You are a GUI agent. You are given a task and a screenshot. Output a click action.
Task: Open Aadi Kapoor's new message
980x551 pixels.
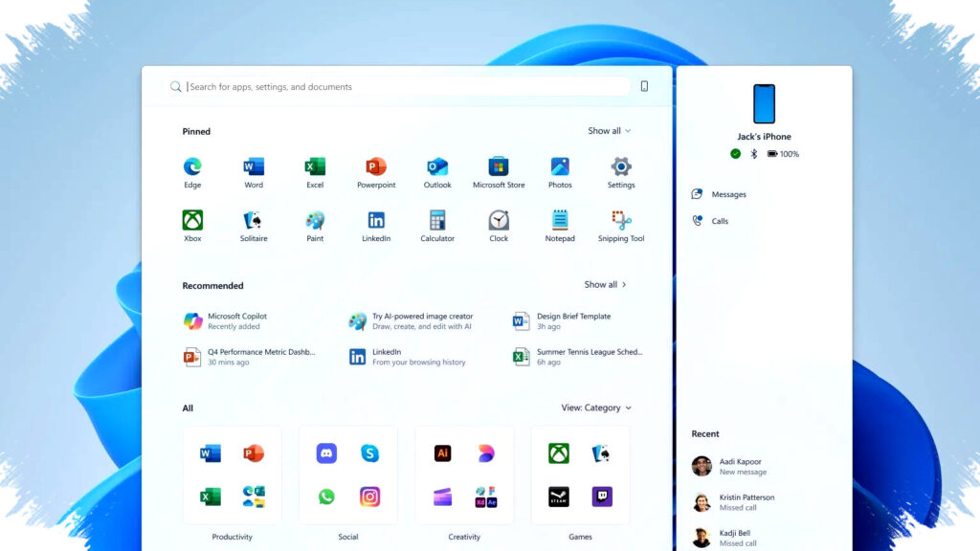[x=728, y=467]
